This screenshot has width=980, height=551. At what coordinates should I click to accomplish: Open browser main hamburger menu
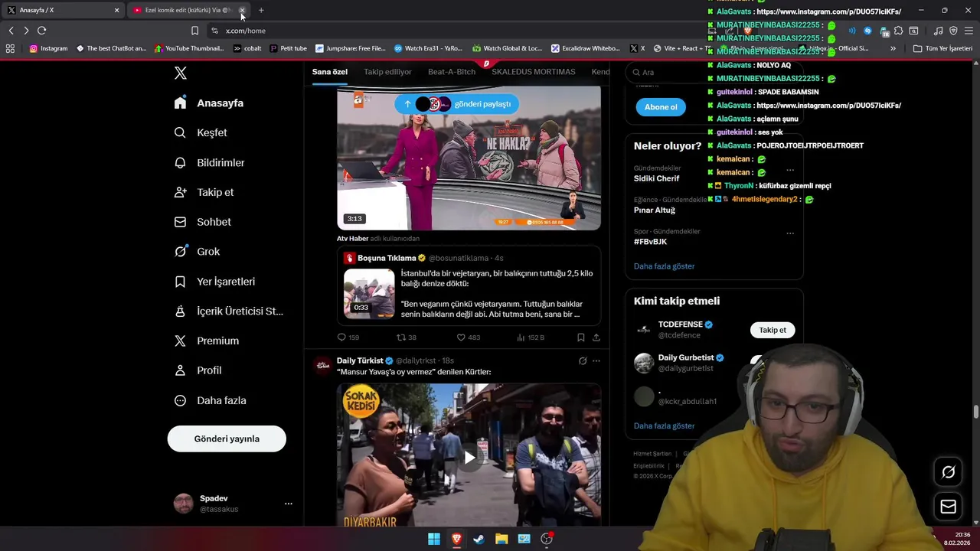pyautogui.click(x=970, y=31)
